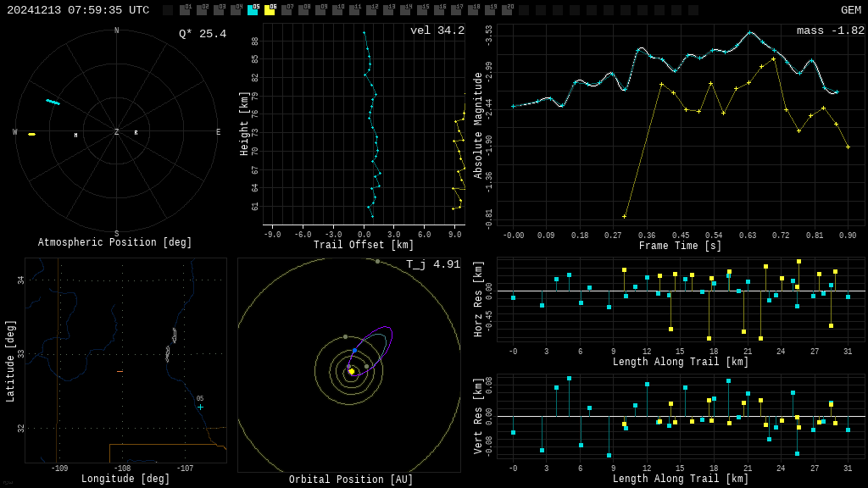Select station 20 box in top bar
Screen dimensions: 868x488
pyautogui.click(x=507, y=10)
